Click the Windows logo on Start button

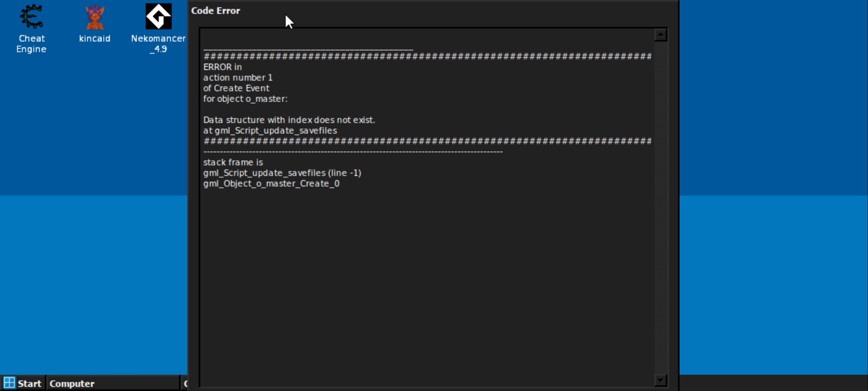[9, 383]
